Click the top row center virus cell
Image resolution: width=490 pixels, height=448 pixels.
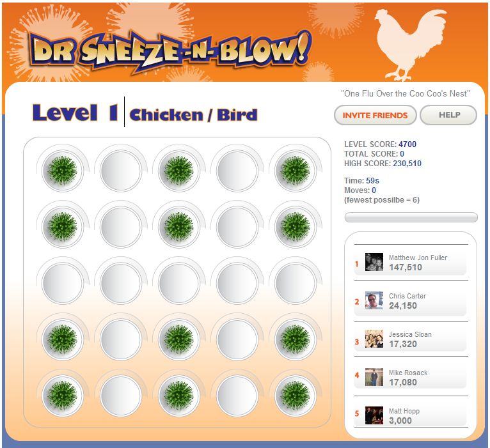click(x=178, y=171)
